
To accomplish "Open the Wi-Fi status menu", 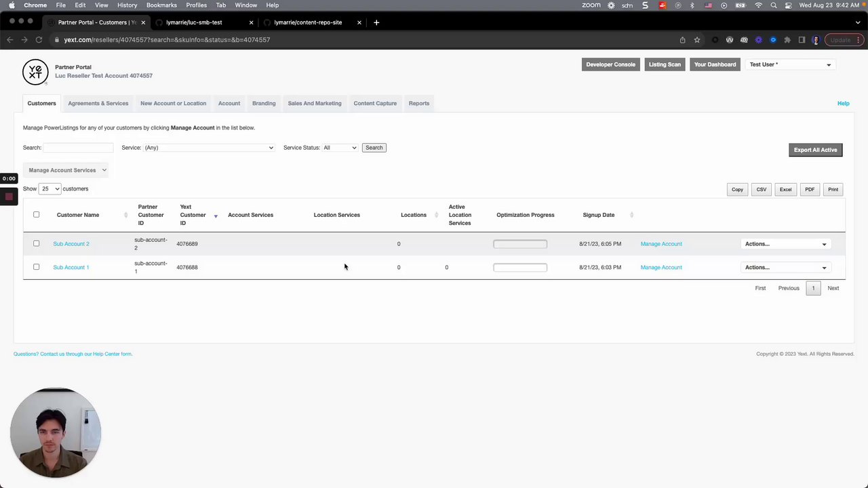I will click(758, 5).
